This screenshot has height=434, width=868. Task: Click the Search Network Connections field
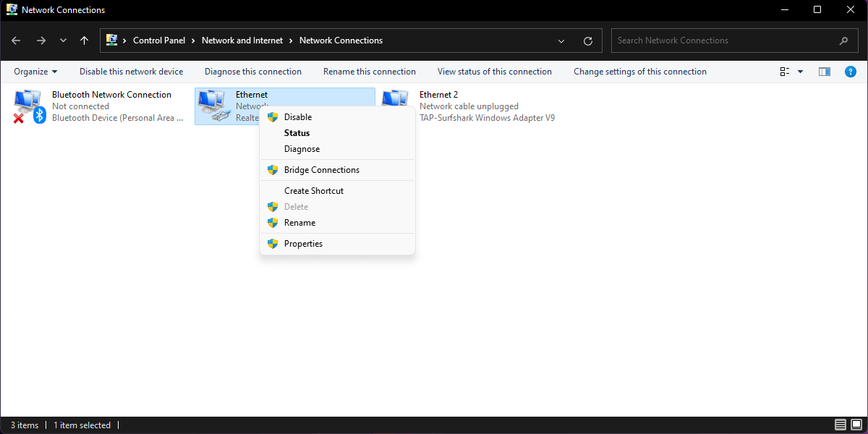click(723, 41)
